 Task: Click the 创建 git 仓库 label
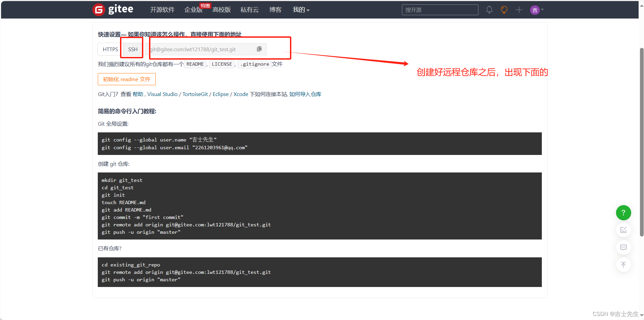114,164
